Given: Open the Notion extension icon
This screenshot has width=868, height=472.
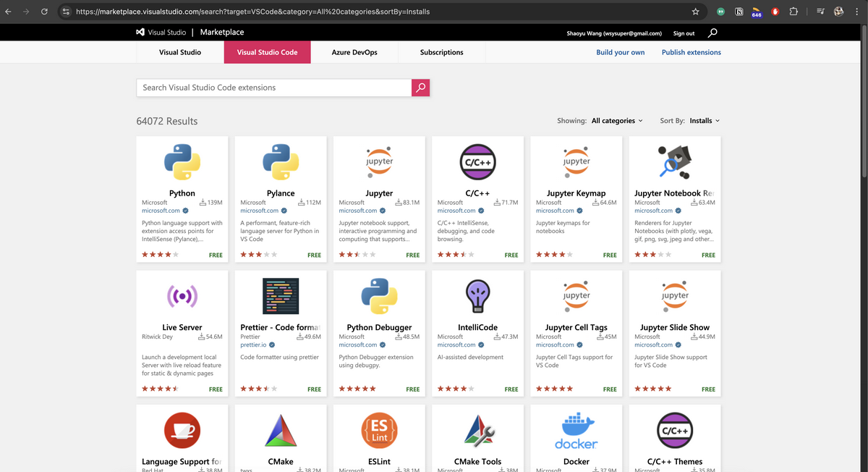Looking at the screenshot, I should 739,12.
